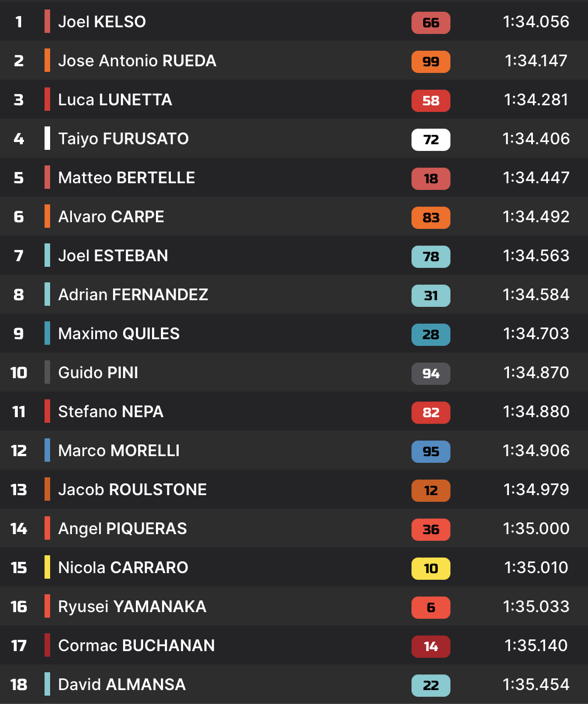Select position number 12 for Marco MORELLI
Screen dimensions: 588x704
click(18, 451)
